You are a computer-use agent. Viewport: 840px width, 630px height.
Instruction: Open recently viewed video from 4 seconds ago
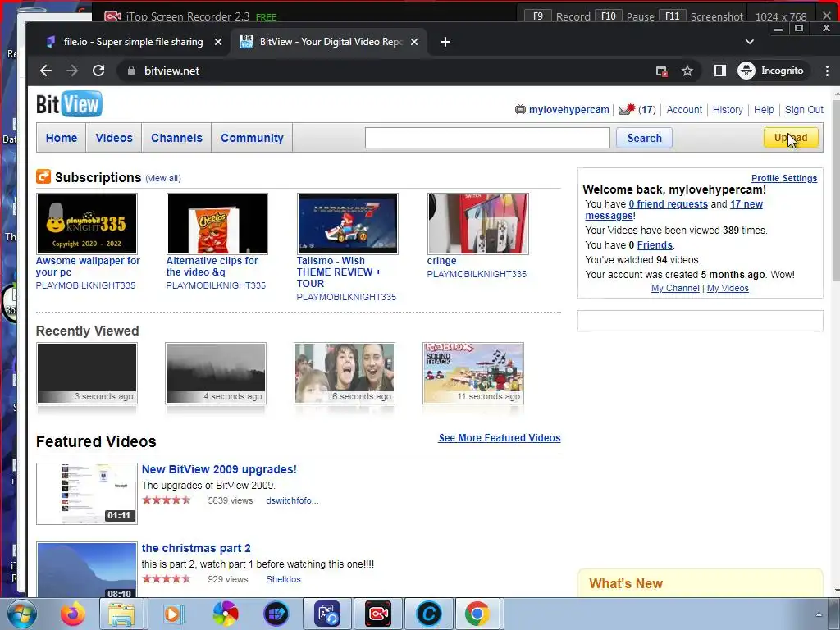pyautogui.click(x=216, y=373)
